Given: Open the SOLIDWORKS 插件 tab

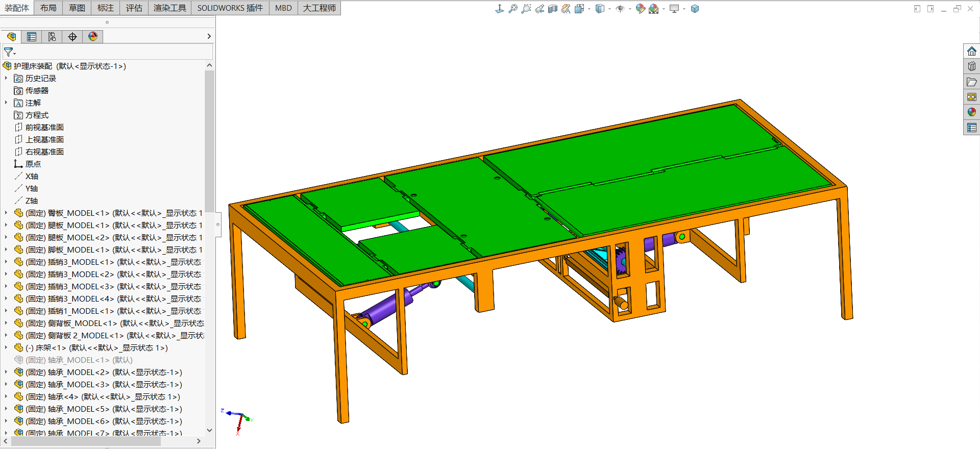Looking at the screenshot, I should [x=230, y=8].
